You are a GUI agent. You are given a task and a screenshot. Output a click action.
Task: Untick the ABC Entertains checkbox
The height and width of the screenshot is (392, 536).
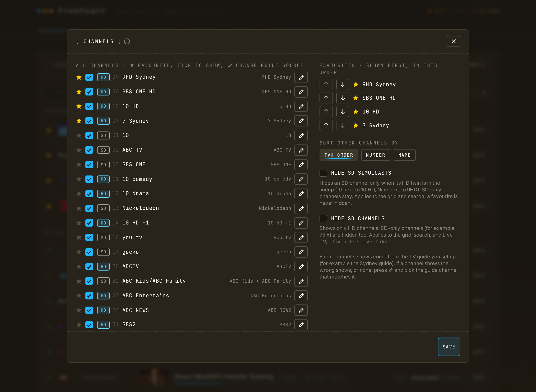(x=89, y=296)
